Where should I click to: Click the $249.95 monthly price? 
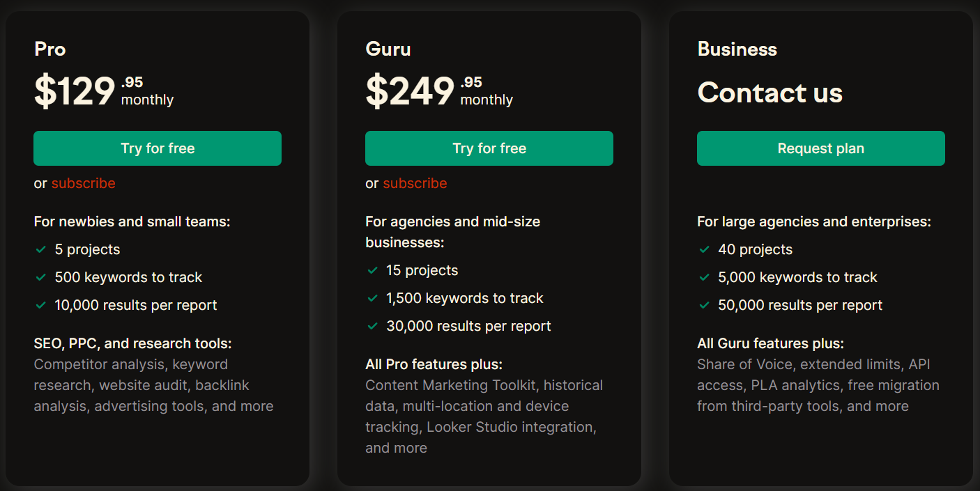coord(439,91)
